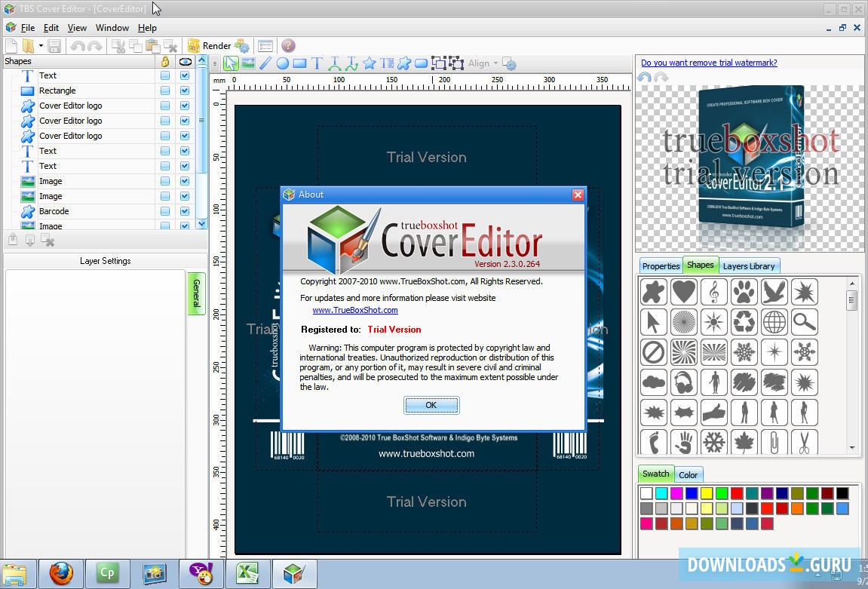Image resolution: width=868 pixels, height=589 pixels.
Task: Pick the snowflake shape from the library
Action: tap(744, 352)
